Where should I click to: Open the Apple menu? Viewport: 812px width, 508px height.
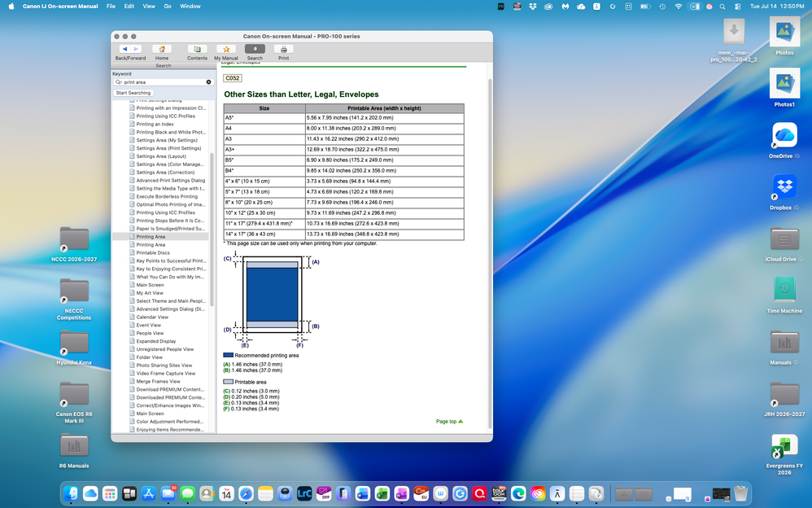[x=11, y=7]
